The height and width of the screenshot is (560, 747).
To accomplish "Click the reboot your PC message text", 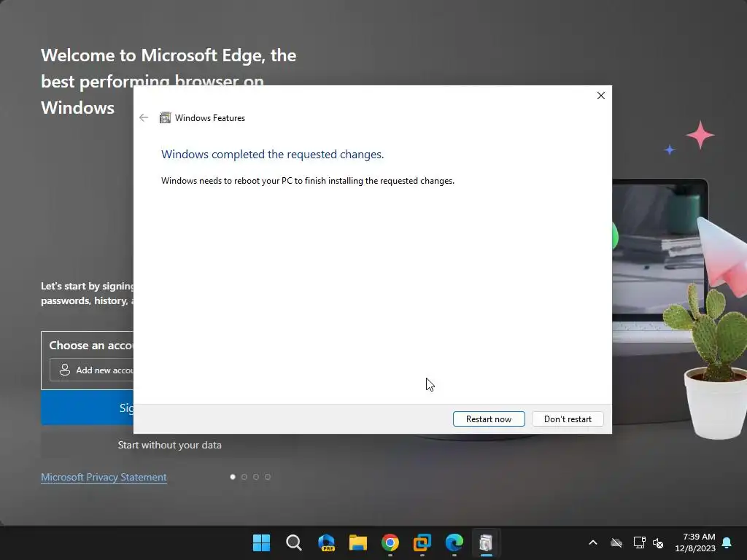I will pyautogui.click(x=308, y=181).
